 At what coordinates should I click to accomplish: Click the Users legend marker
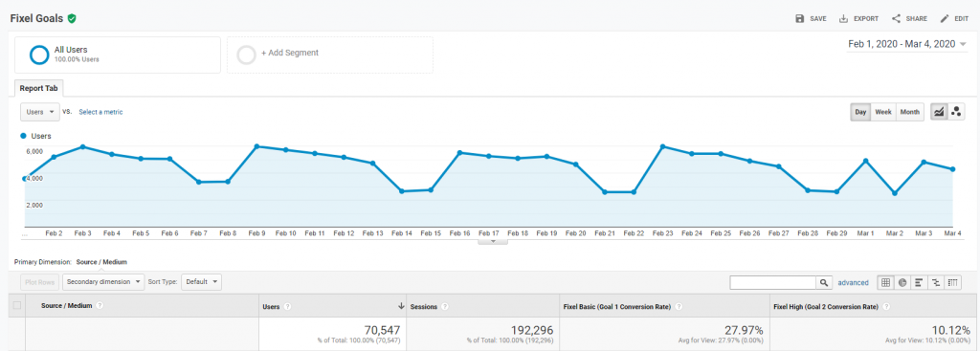(24, 136)
